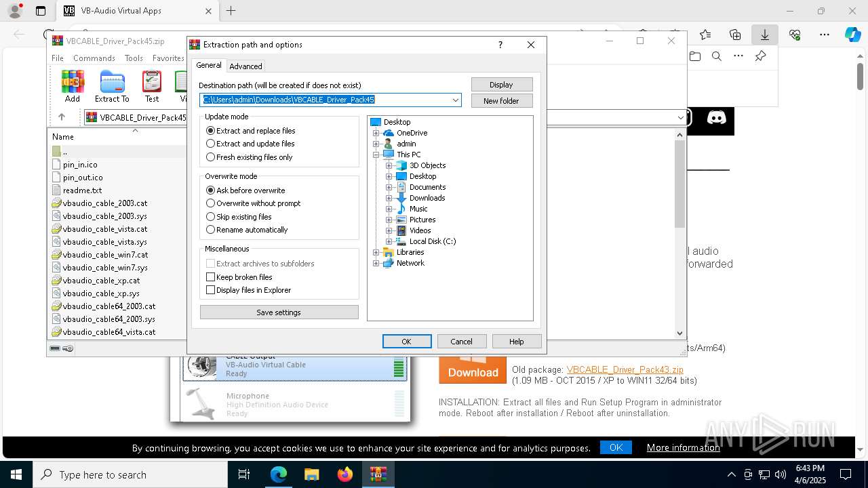Open File Explorer from taskbar
Screen dimensions: 868x488
pos(311,474)
